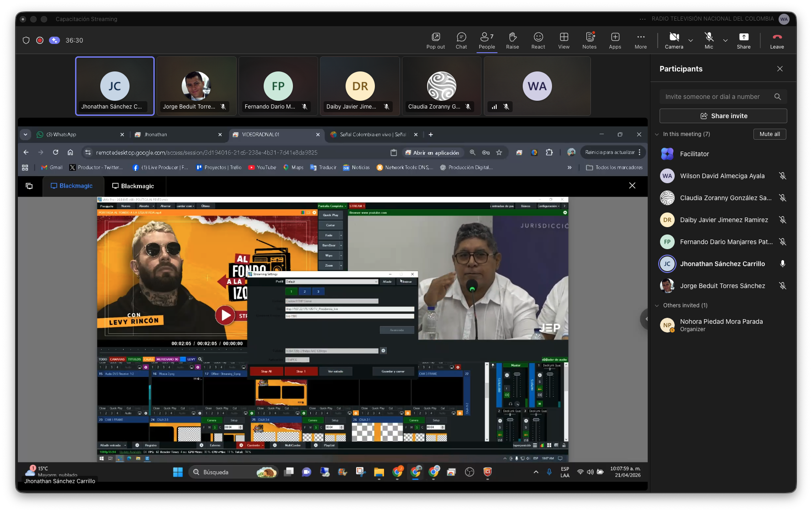Click the Chrome address bar URL
Image resolution: width=812 pixels, height=512 pixels.
tap(206, 153)
